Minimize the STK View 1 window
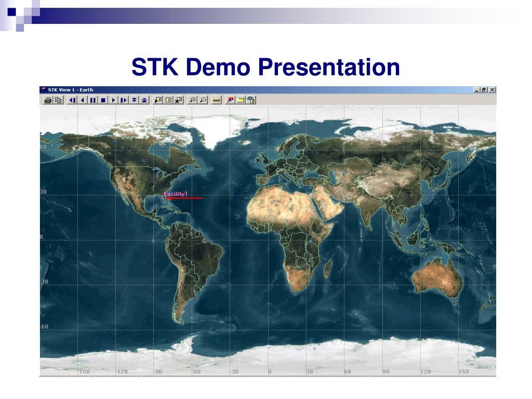The width and height of the screenshot is (532, 399). click(477, 90)
